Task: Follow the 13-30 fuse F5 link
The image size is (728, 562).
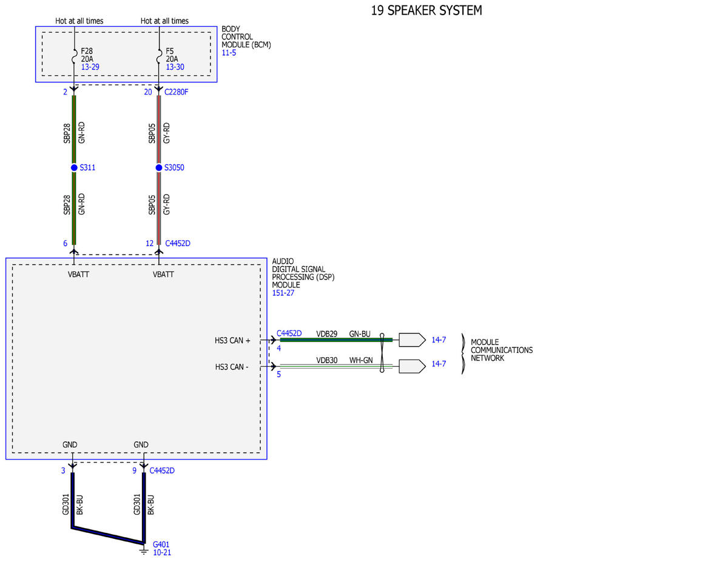Action: pyautogui.click(x=175, y=67)
